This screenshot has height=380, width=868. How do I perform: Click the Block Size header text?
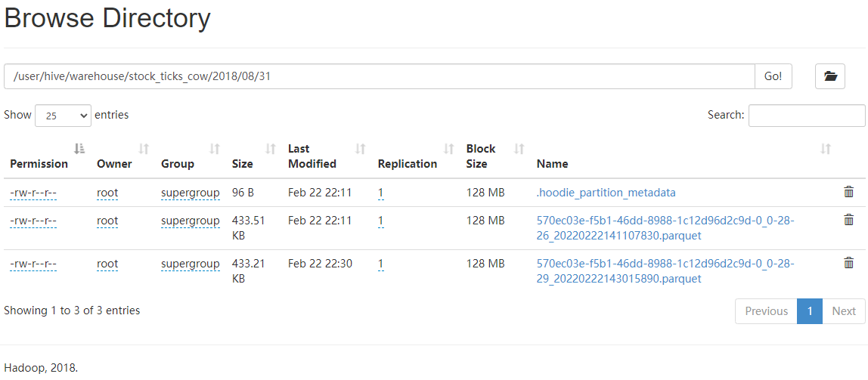coord(481,156)
